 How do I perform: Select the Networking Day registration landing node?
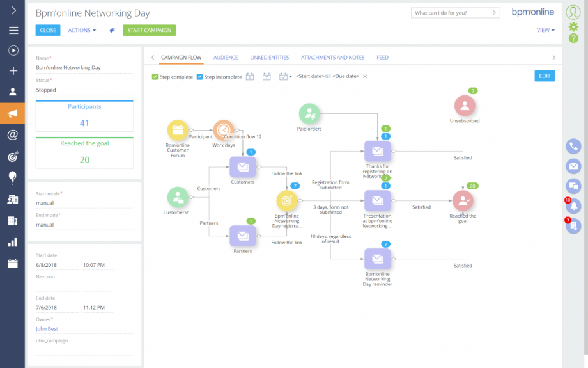coord(287,201)
